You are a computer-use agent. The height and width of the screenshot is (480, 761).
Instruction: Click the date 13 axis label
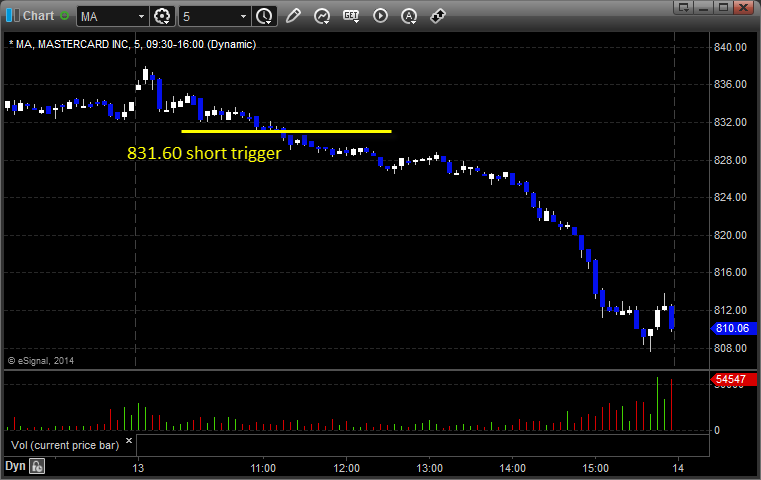[138, 468]
